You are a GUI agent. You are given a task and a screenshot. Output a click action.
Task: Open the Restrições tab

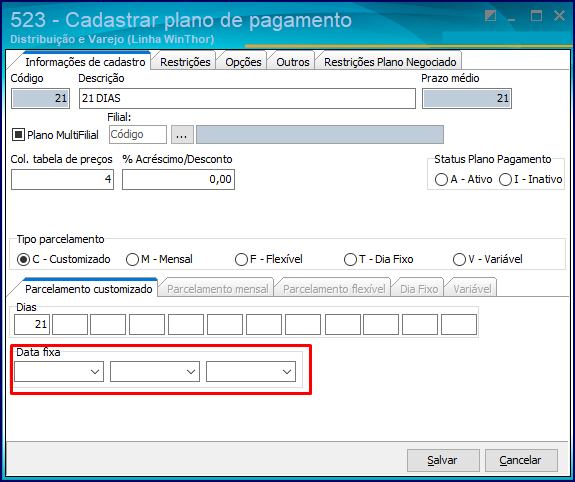click(185, 62)
